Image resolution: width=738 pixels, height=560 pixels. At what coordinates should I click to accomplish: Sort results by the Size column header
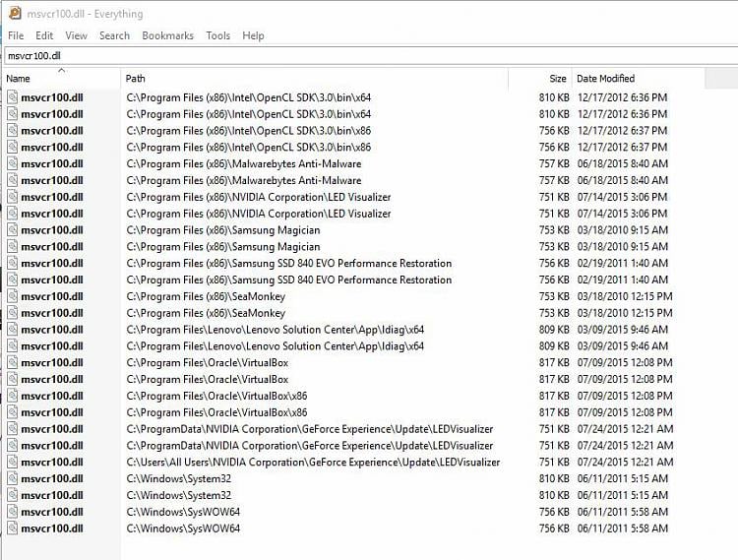tap(540, 79)
